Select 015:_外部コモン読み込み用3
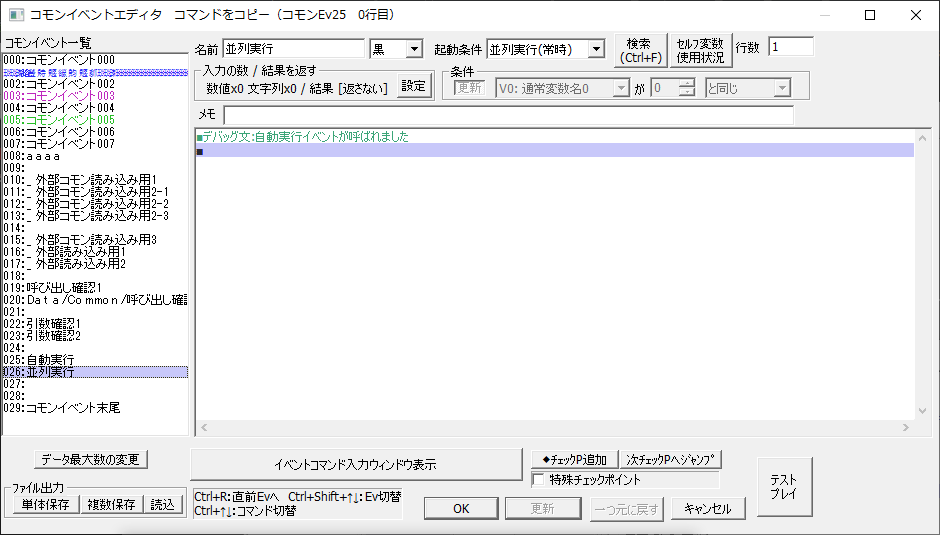Viewport: 940px width, 535px height. pos(95,240)
